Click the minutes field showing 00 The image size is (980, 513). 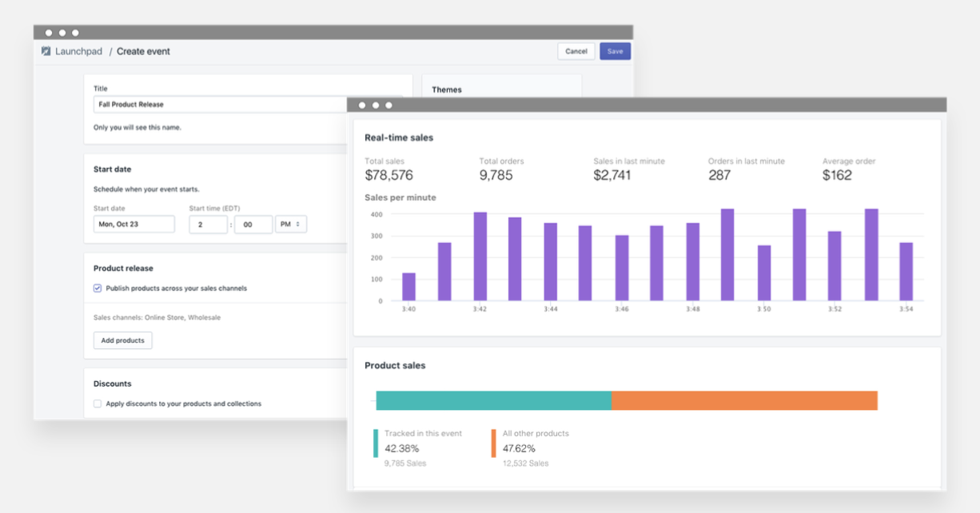[x=253, y=224]
